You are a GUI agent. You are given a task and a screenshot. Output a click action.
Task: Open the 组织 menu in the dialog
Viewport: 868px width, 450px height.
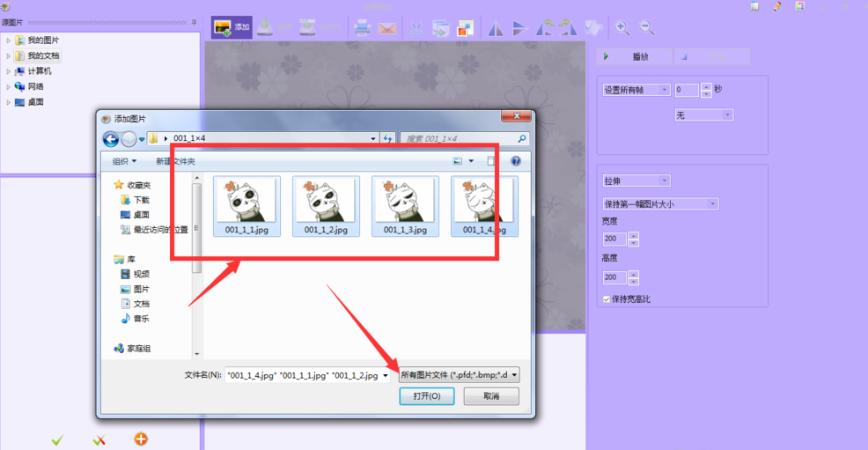(124, 162)
